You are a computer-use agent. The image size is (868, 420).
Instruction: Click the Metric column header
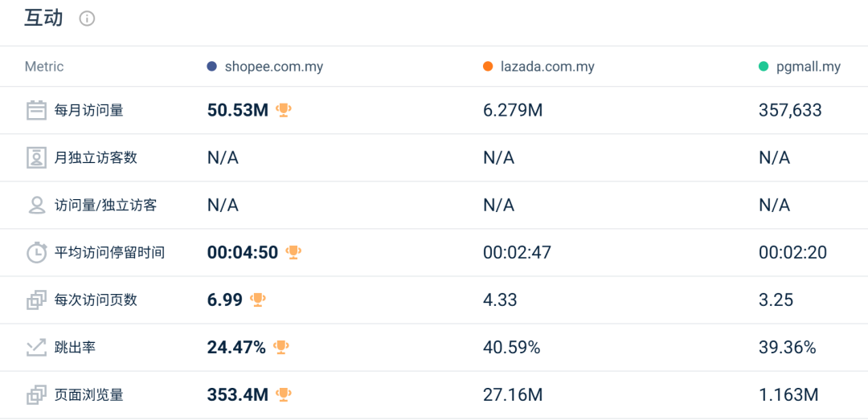(x=44, y=67)
